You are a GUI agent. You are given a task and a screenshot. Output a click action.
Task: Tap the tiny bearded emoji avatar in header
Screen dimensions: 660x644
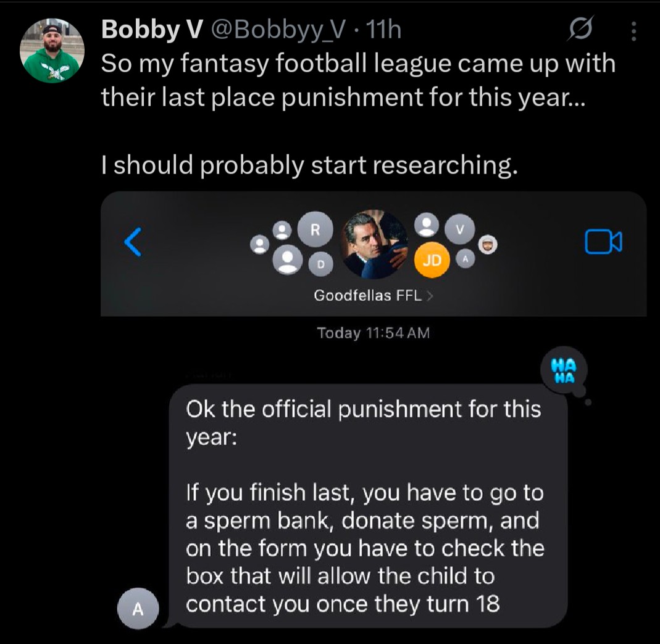tap(488, 245)
